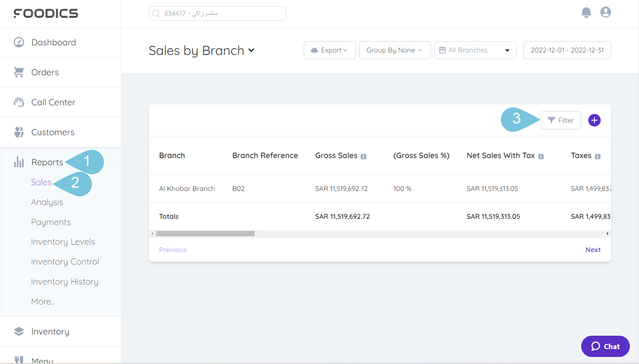Expand the All Branches selector

(x=475, y=50)
